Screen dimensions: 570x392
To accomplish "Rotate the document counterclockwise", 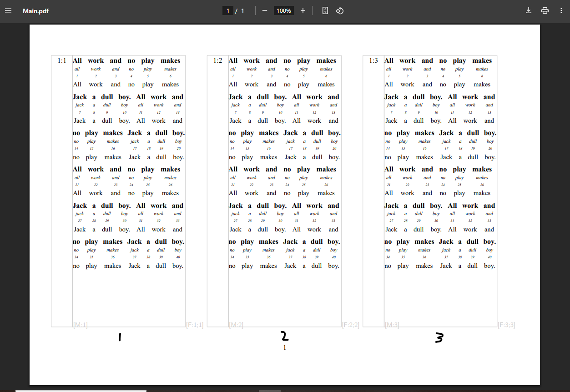I will click(340, 10).
